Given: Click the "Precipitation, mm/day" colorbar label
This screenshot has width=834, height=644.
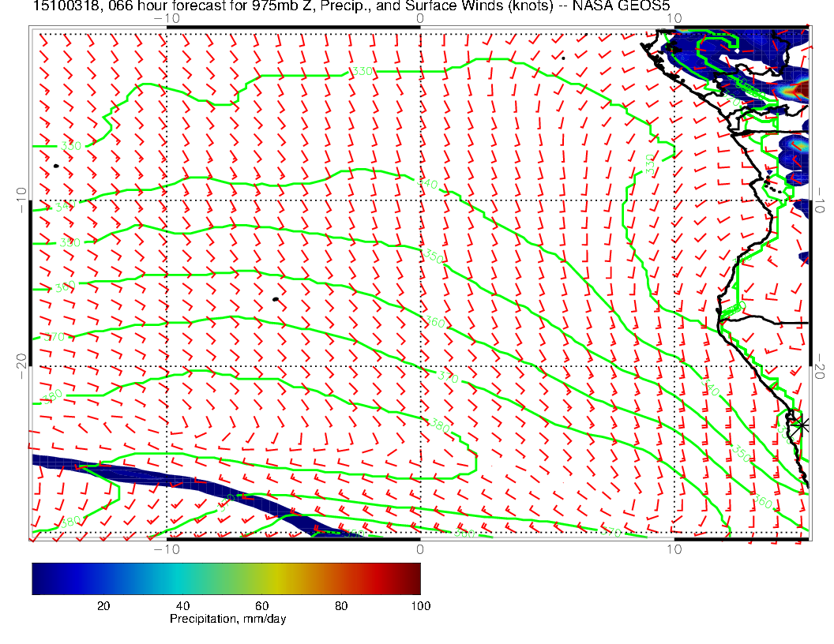Looking at the screenshot, I should [x=227, y=620].
